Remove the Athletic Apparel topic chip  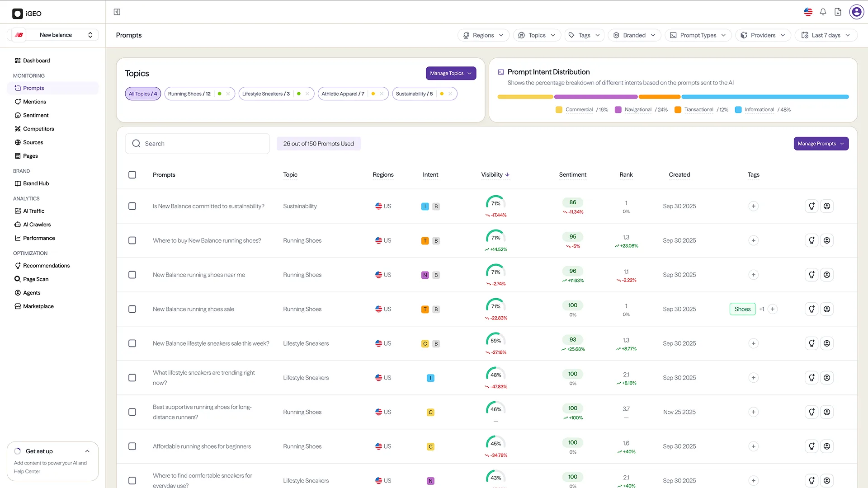coord(382,94)
